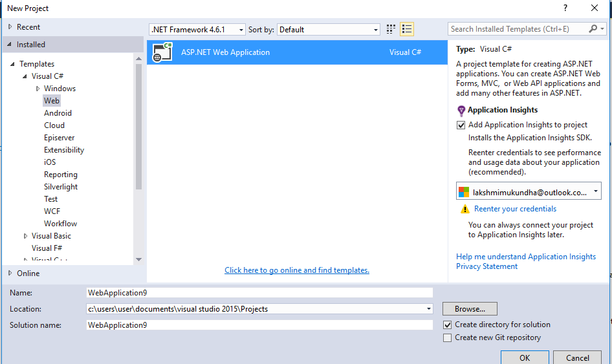612x364 pixels.
Task: Click the Browse... button
Action: pos(470,309)
